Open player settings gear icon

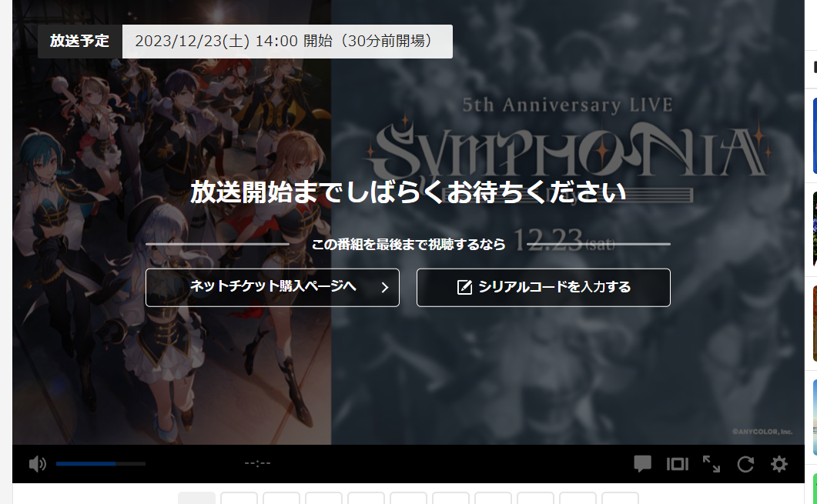779,464
